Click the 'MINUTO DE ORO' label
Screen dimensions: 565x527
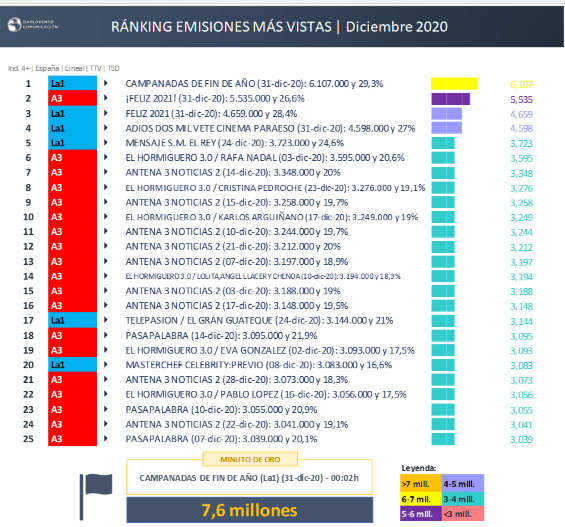click(x=250, y=459)
